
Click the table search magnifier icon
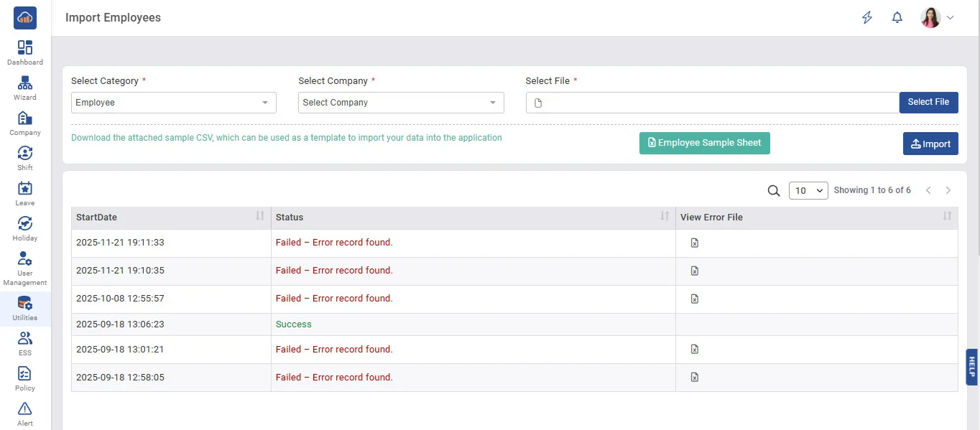[774, 191]
